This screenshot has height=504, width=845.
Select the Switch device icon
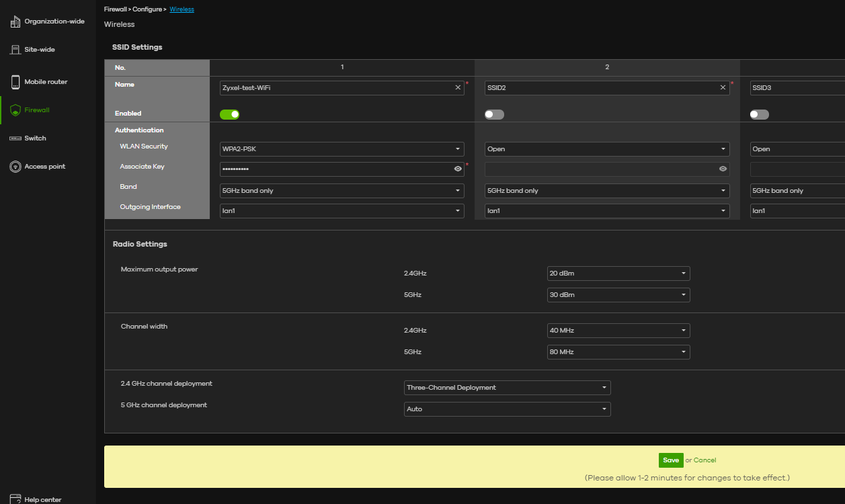15,138
